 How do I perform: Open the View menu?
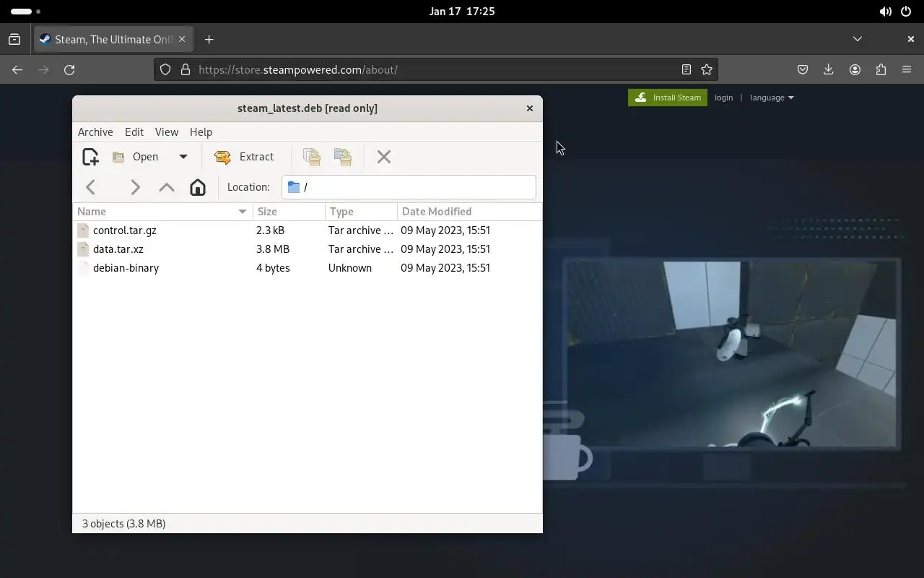[167, 132]
